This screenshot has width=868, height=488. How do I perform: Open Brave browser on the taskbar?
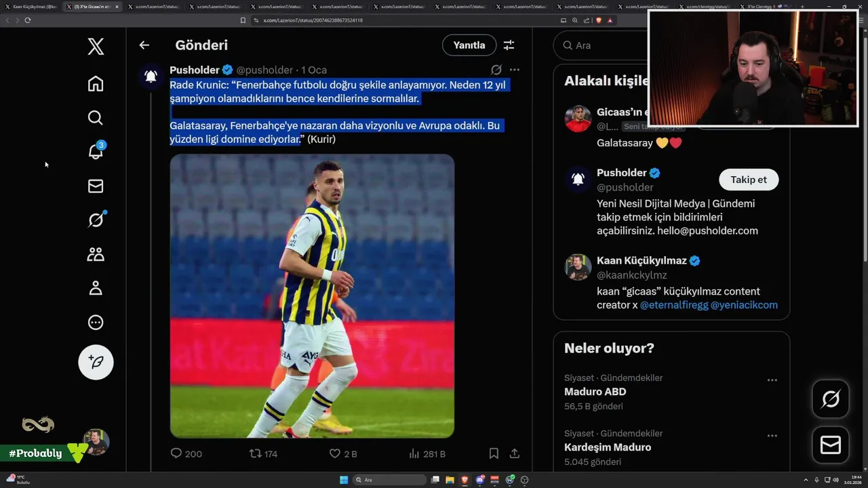click(x=465, y=480)
